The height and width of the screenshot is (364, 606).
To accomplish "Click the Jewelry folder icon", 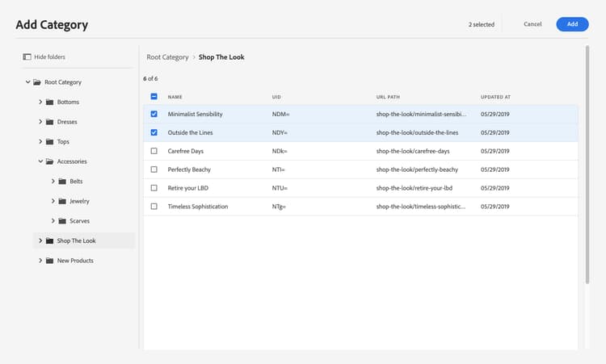I will [x=63, y=201].
